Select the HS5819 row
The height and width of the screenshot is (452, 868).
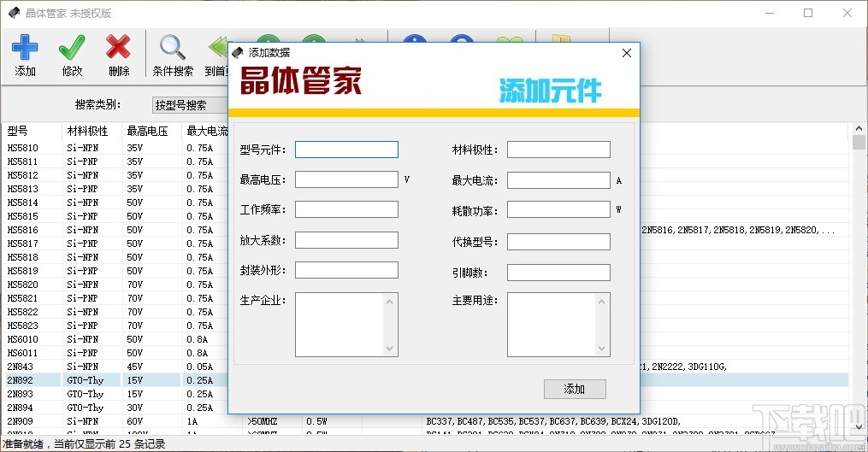(115, 271)
